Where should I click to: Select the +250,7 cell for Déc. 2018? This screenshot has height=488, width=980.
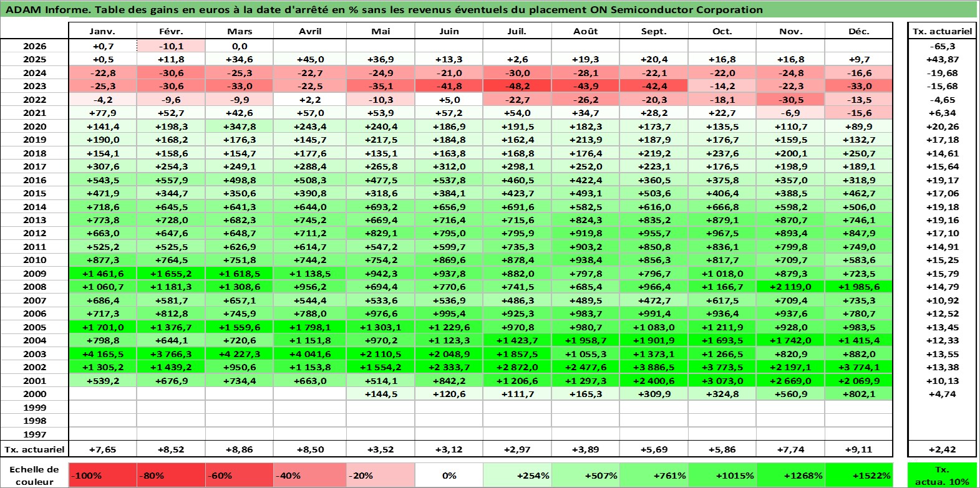(x=858, y=153)
